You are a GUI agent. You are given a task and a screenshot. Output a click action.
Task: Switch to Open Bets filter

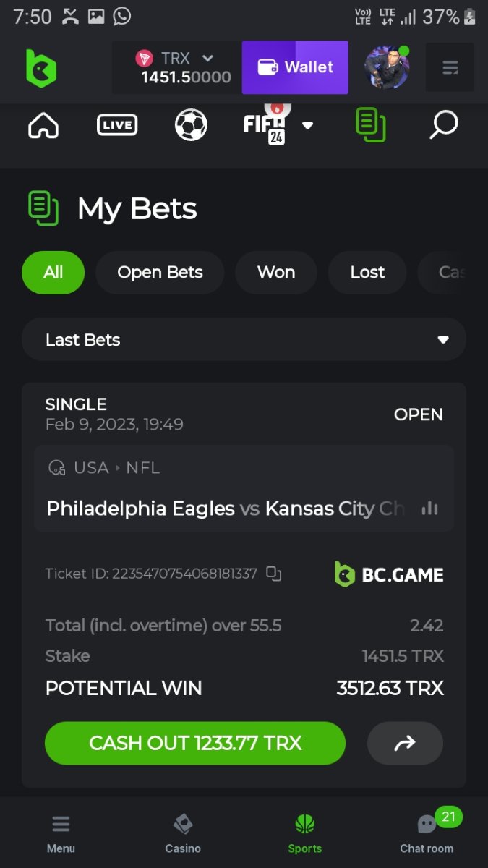160,273
